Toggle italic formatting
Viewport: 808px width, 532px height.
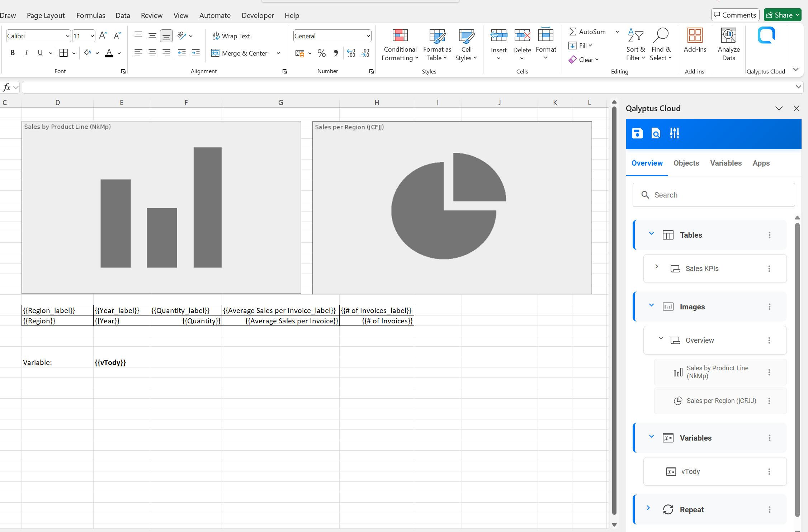[x=26, y=53]
